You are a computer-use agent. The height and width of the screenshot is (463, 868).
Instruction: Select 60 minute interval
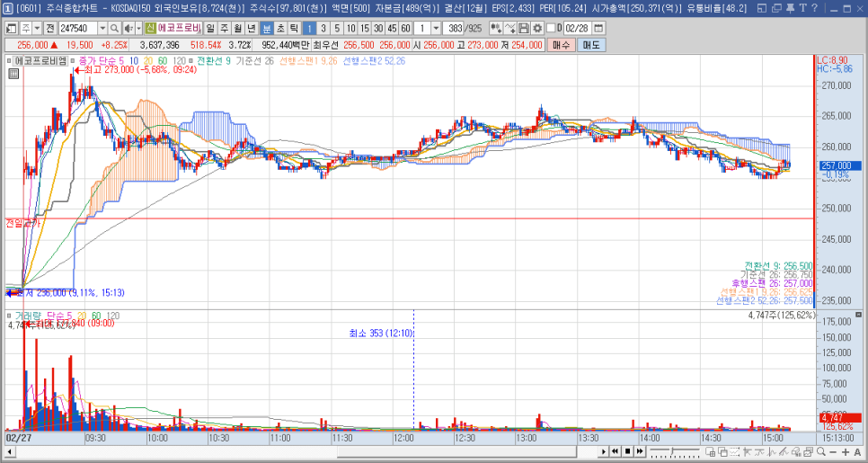tap(406, 28)
